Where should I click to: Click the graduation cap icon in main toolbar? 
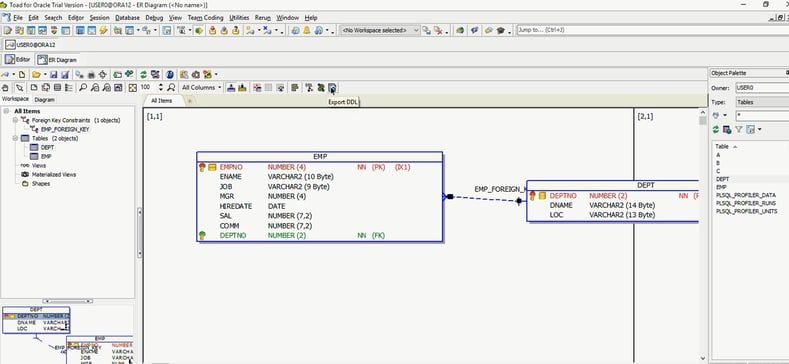[501, 30]
